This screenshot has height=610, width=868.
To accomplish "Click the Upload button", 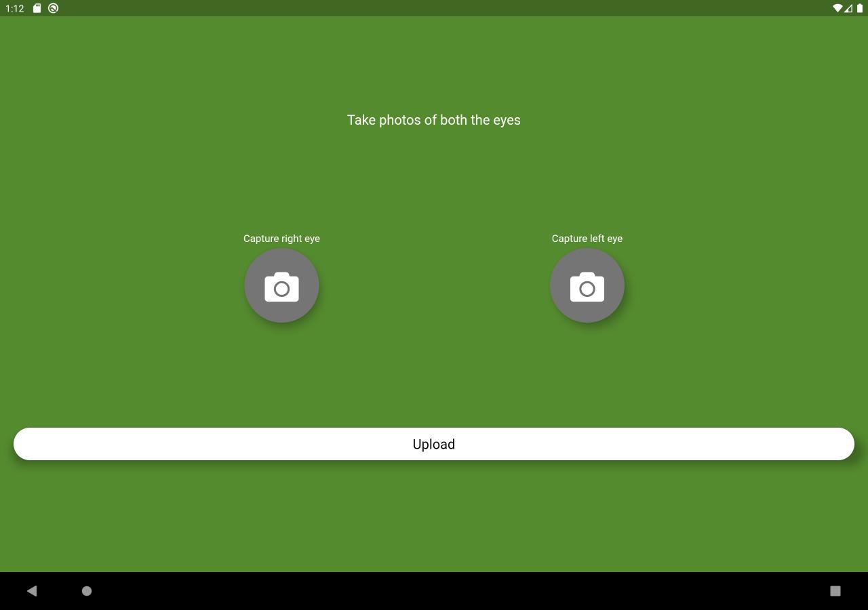I will coord(434,444).
